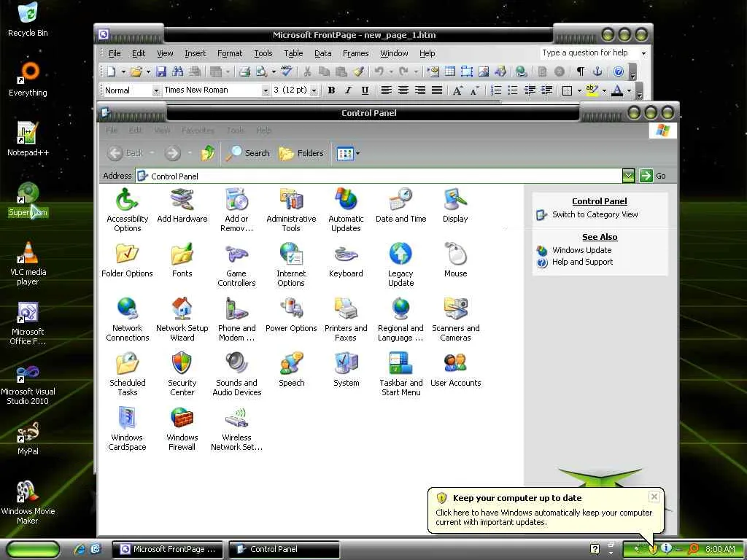Click the Search button in Control Panel
This screenshot has height=560, width=747.
[248, 153]
